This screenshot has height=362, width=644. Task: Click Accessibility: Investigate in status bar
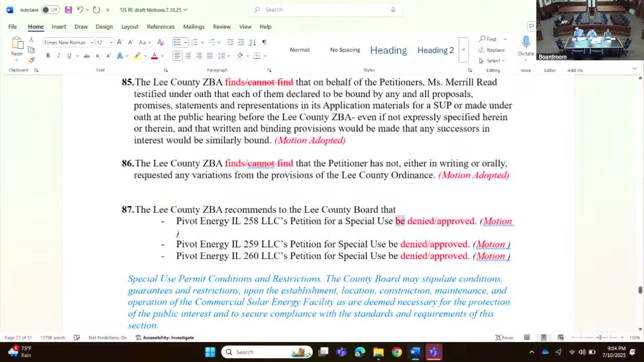point(165,337)
